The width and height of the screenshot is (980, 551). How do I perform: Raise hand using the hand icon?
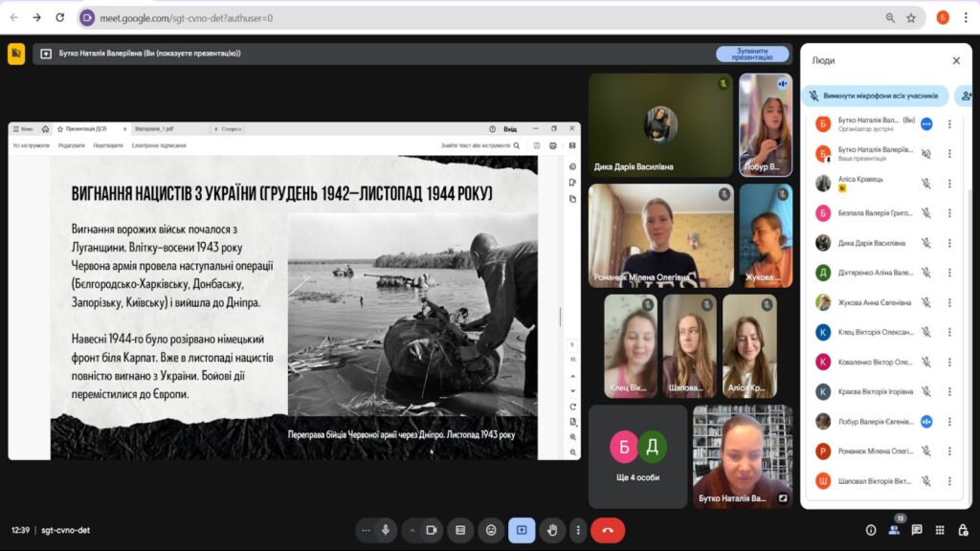[x=551, y=530]
